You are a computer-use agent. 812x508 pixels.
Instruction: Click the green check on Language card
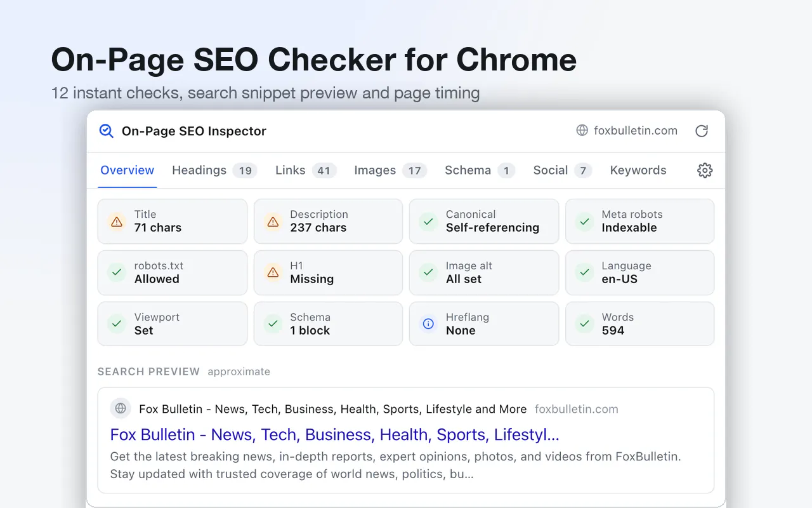[584, 272]
